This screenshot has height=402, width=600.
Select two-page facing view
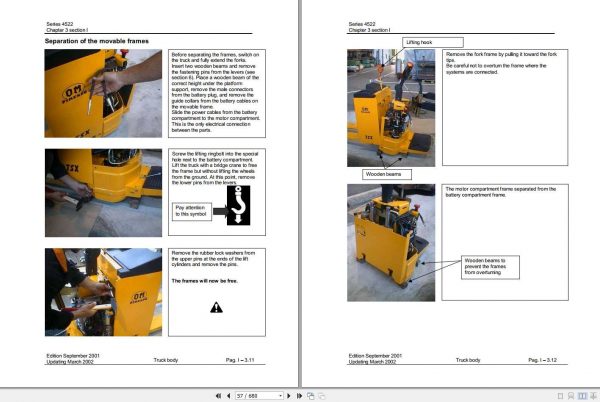[582, 396]
